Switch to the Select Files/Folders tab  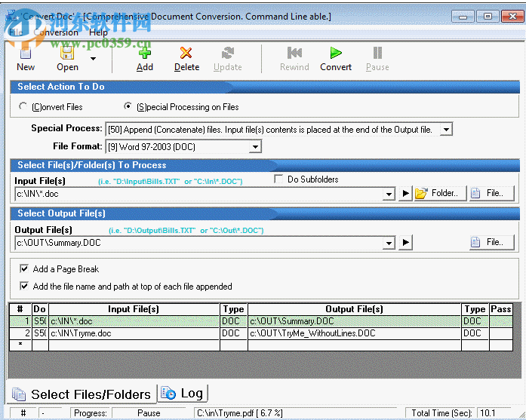(x=82, y=394)
